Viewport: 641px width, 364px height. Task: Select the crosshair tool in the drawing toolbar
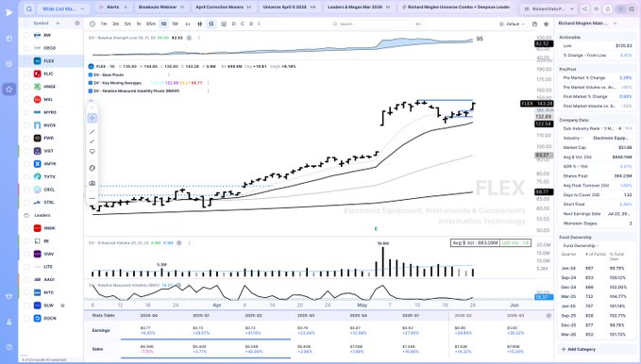pyautogui.click(x=92, y=118)
